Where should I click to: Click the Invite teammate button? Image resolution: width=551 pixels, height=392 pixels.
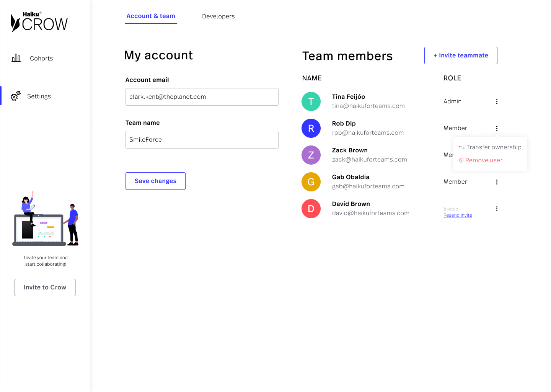click(461, 56)
